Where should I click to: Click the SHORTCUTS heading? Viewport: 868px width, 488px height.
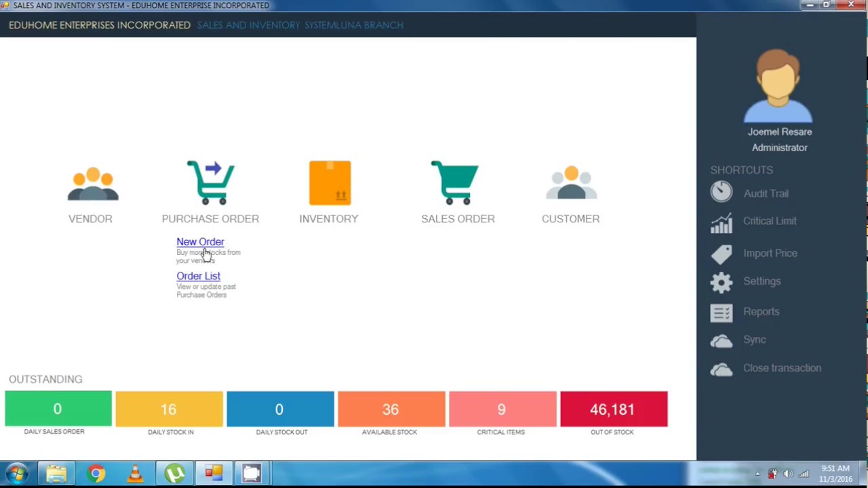(742, 170)
